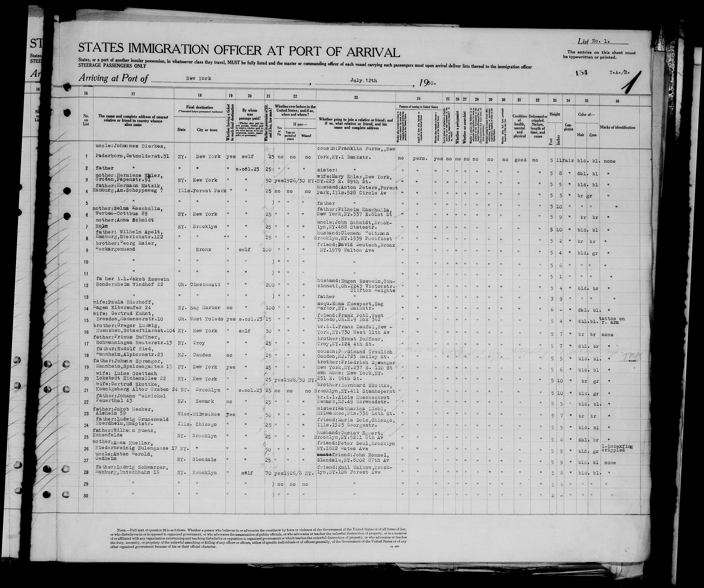Click 'acqu.Emma Kuespert,Sag' entry
704x588 pixels.
point(350,303)
